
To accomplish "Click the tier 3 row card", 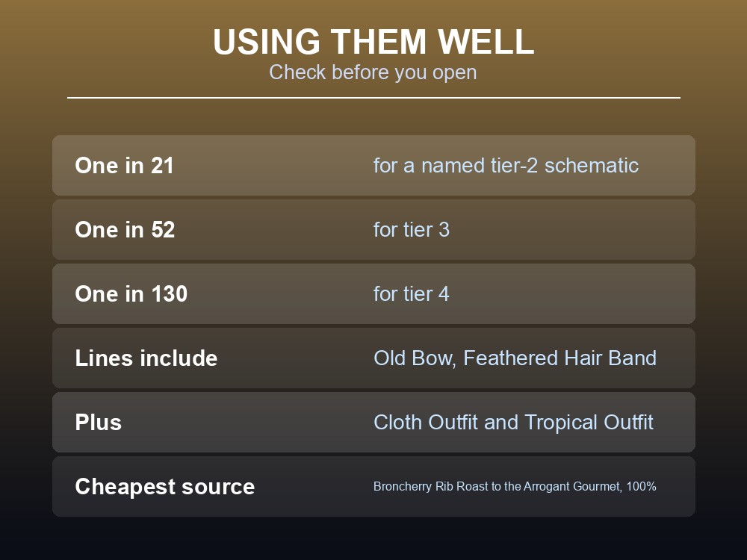I will click(x=374, y=229).
